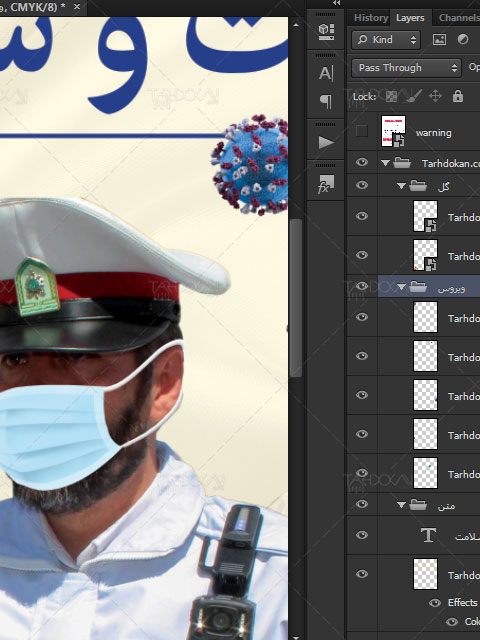Select the warning layer name
Viewport: 480px width, 640px height.
433,133
